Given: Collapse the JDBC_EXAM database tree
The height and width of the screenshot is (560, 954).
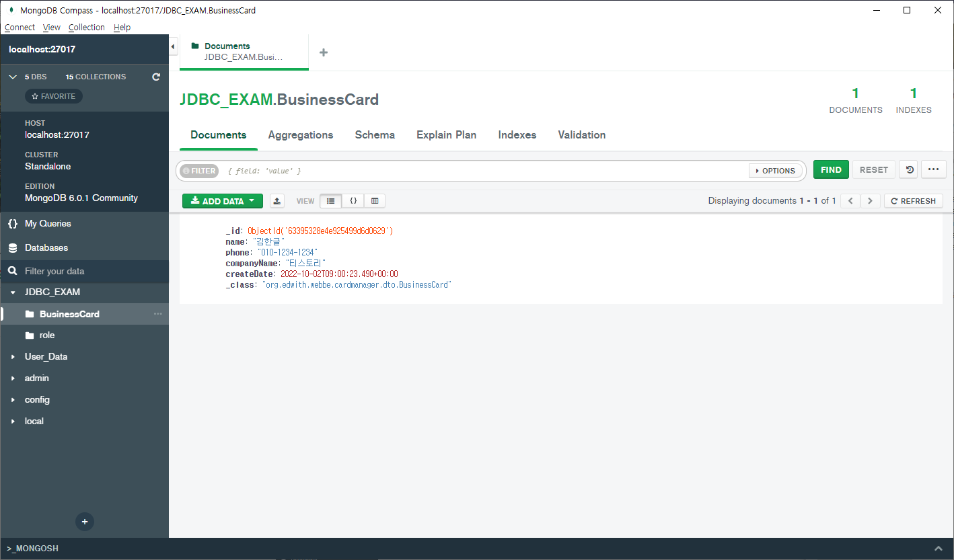Looking at the screenshot, I should click(13, 292).
